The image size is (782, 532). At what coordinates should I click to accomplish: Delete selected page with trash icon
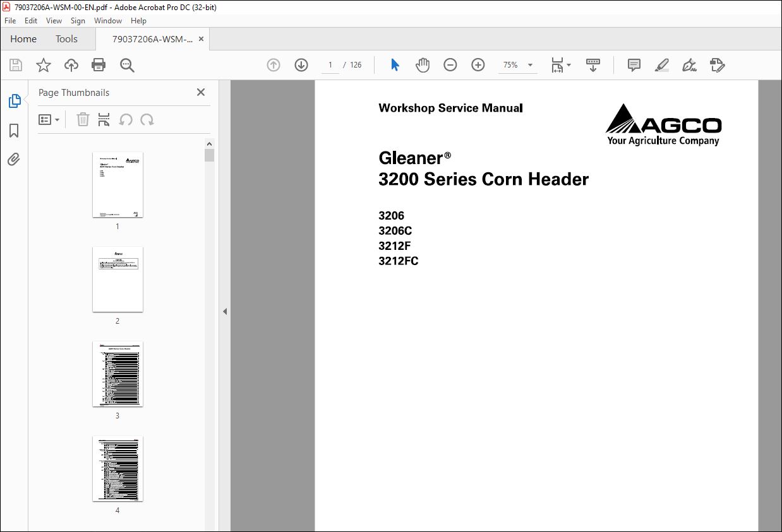click(x=83, y=120)
